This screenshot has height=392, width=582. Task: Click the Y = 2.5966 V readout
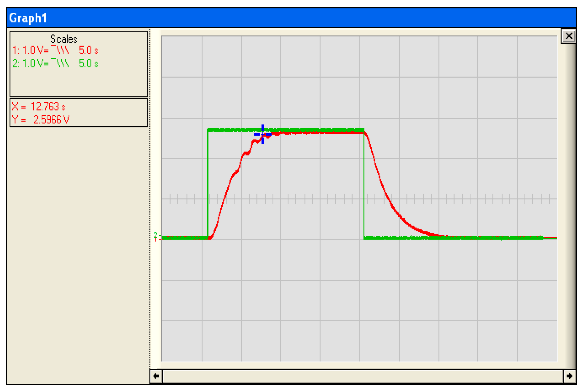[x=41, y=119]
